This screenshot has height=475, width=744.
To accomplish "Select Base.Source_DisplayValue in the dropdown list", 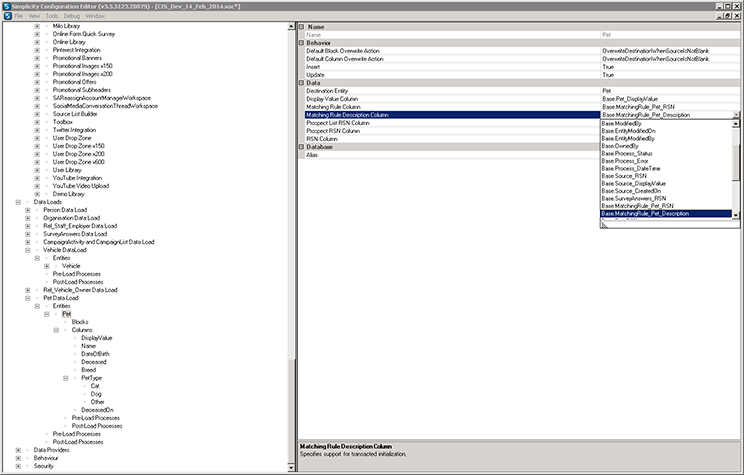I will pyautogui.click(x=633, y=184).
